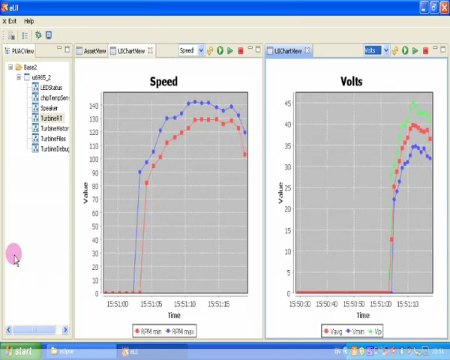Click the tree-layout toolbar icon
This screenshot has height=360, width=450.
(25, 35)
